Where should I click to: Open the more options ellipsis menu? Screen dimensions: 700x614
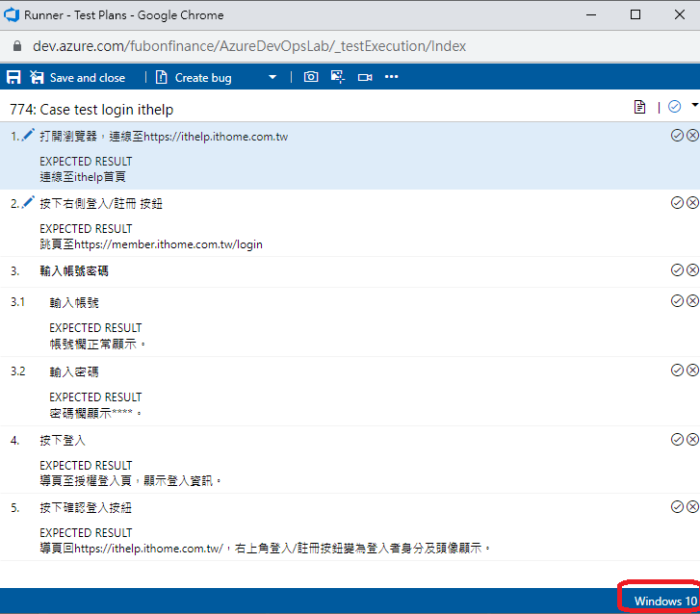point(392,77)
